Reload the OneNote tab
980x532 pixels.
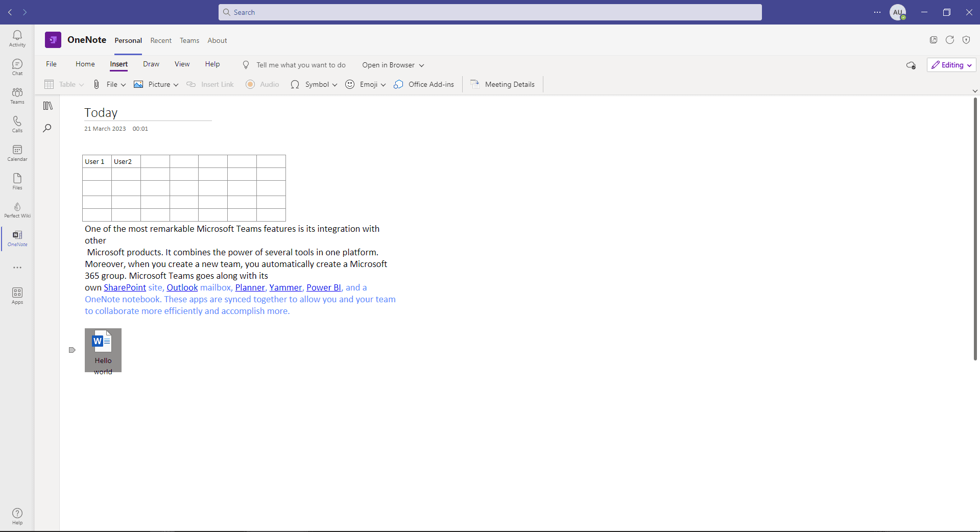950,40
